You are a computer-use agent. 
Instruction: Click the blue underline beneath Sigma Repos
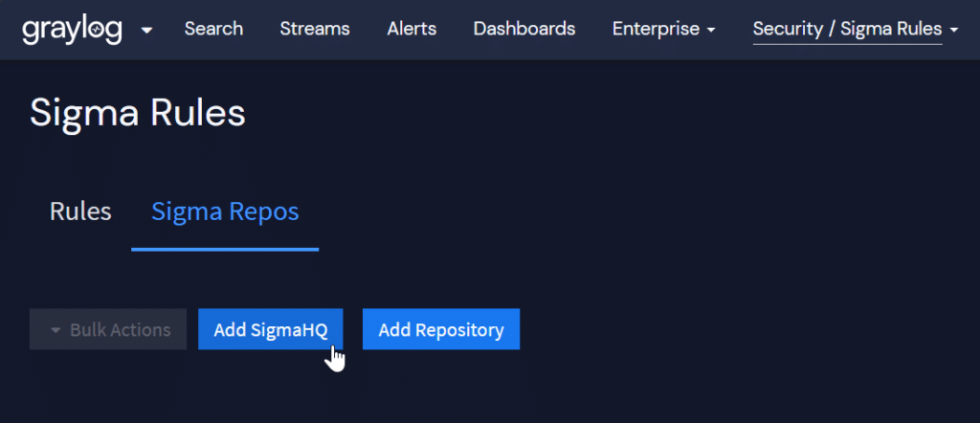click(225, 249)
